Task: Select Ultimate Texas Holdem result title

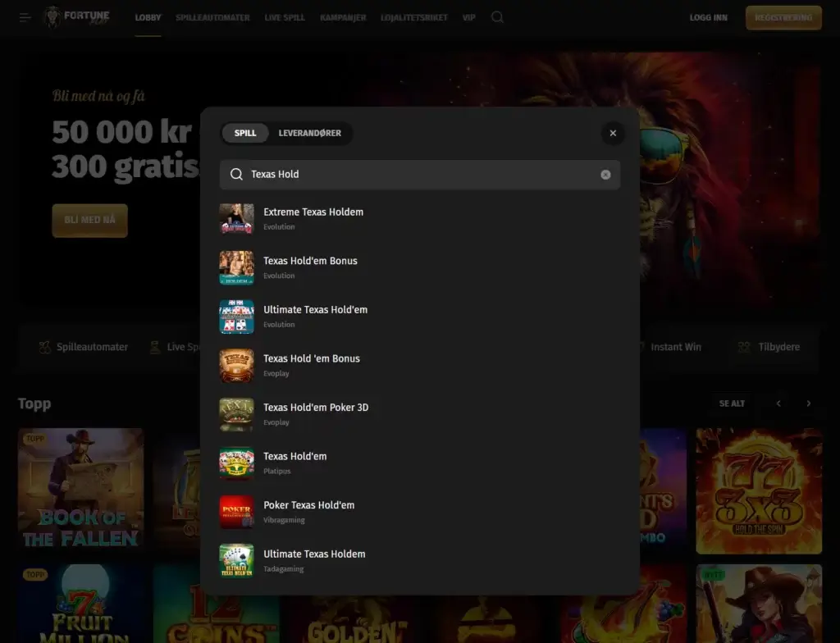Action: pos(314,554)
